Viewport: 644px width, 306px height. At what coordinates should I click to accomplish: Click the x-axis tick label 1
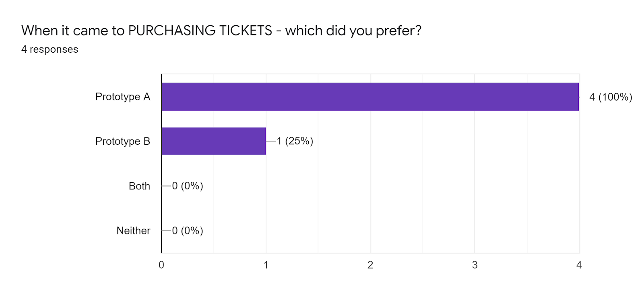pos(266,265)
